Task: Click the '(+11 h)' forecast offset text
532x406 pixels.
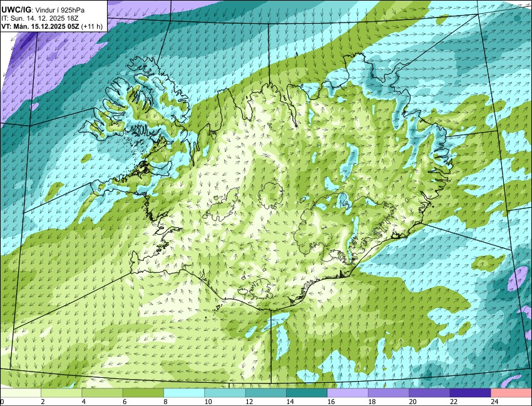Action: point(91,26)
